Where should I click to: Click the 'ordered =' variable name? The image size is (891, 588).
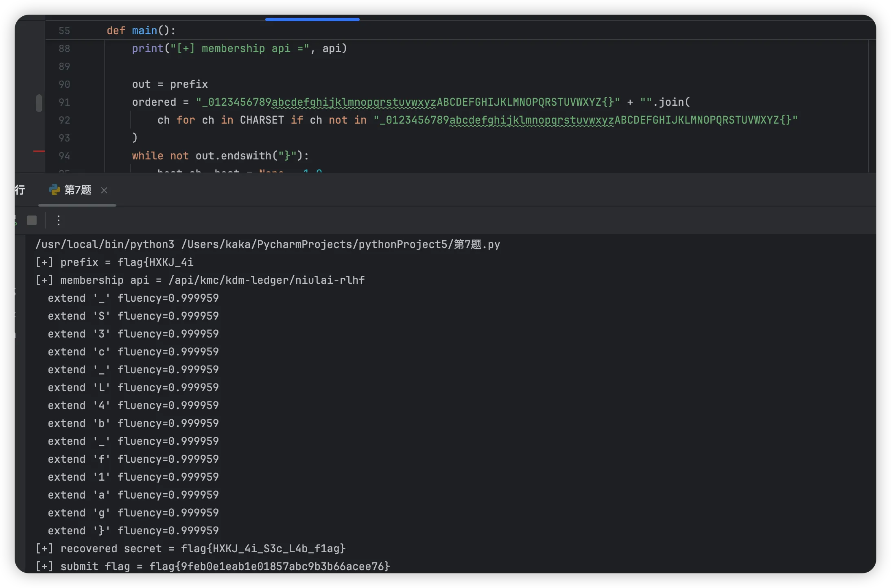[x=154, y=102]
